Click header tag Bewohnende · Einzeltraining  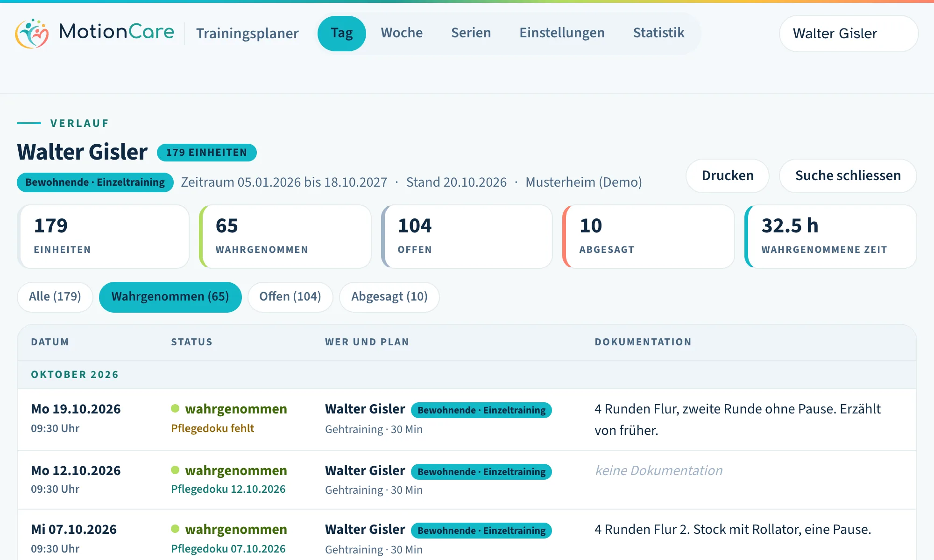pyautogui.click(x=95, y=182)
